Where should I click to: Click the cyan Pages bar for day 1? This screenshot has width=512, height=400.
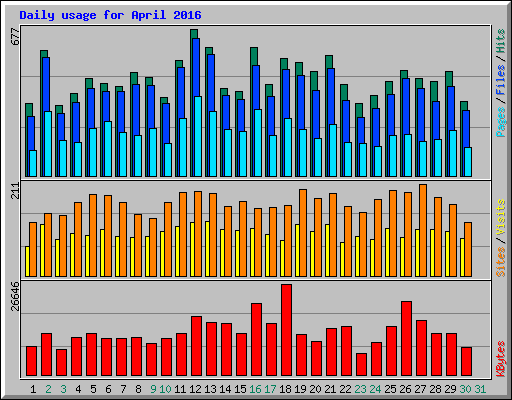pos(33,163)
